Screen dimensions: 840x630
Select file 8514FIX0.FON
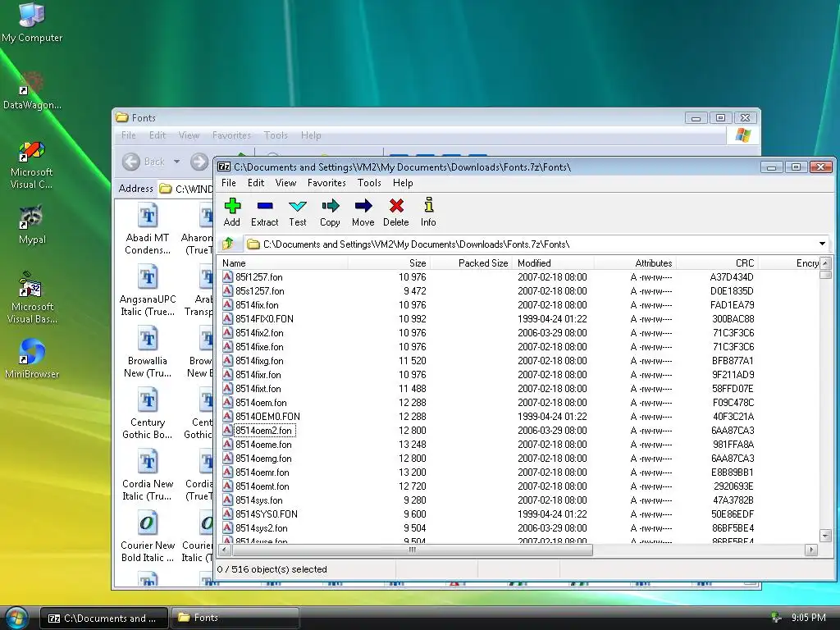265,319
